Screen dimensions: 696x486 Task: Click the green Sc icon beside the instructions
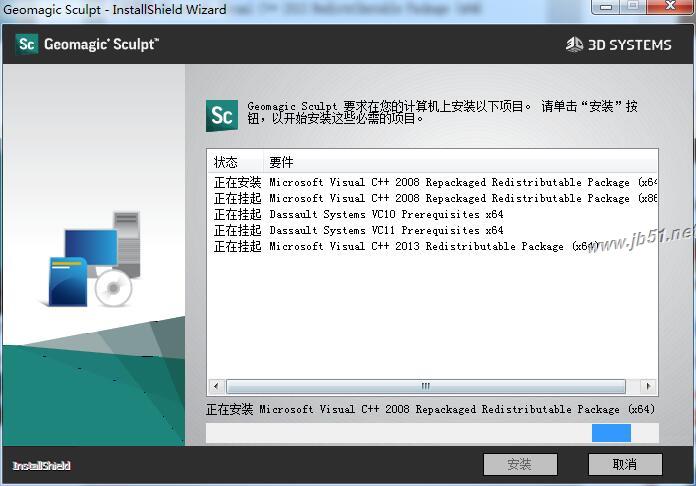[221, 116]
